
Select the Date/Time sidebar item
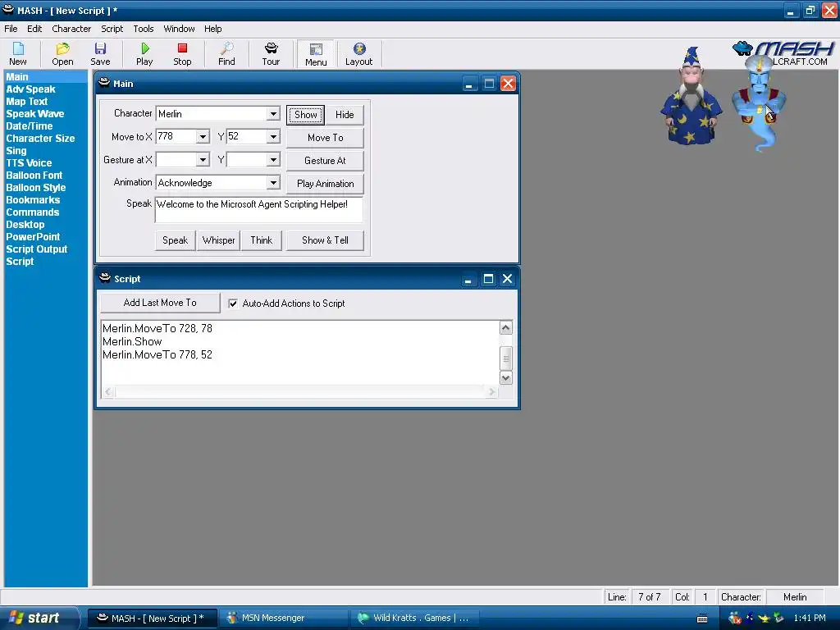pyautogui.click(x=29, y=126)
